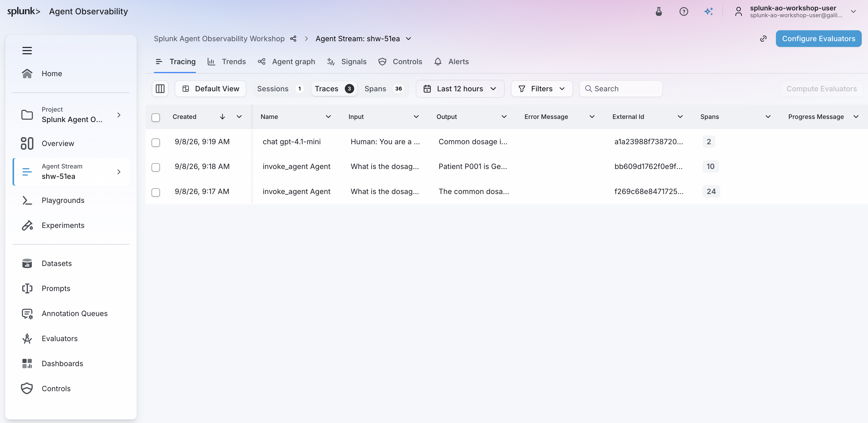Click the Datasets database icon
868x423 pixels.
pos(27,263)
